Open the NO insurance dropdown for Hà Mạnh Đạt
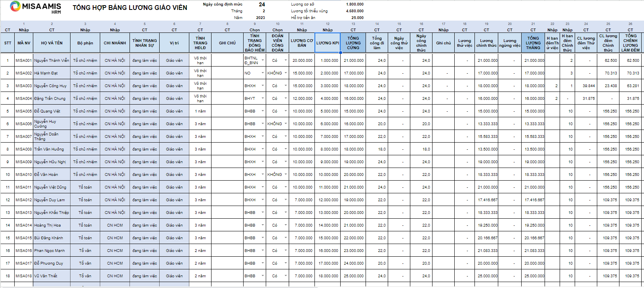This screenshot has width=644, height=288. (x=263, y=73)
